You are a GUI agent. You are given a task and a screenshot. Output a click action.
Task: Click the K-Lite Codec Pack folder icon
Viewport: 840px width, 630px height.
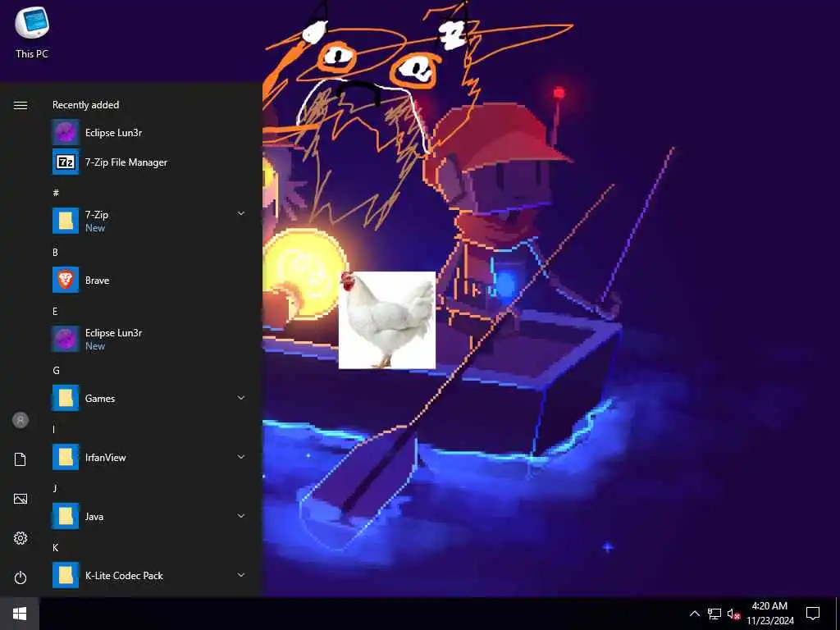[66, 575]
